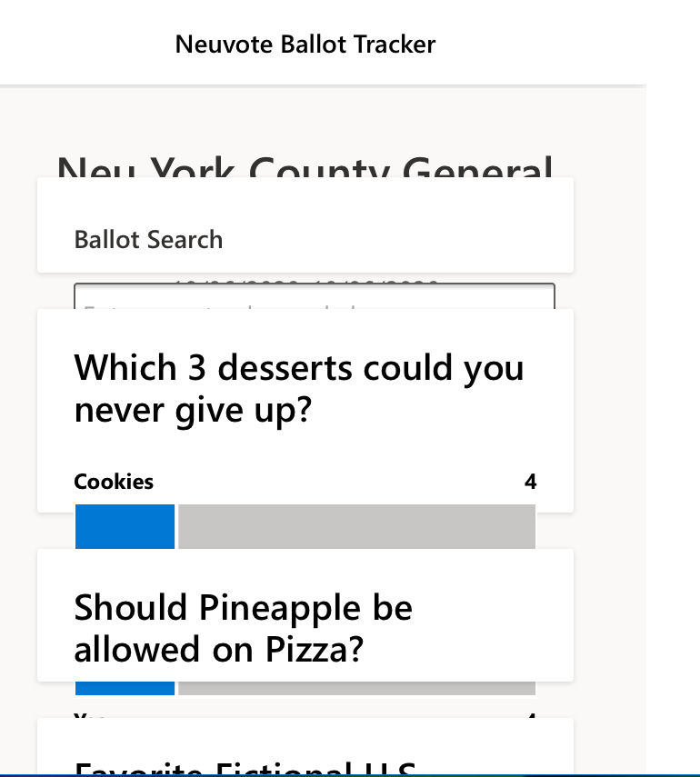700x777 pixels.
Task: Click the blue portion of the Cookies progress bar
Action: [x=124, y=527]
